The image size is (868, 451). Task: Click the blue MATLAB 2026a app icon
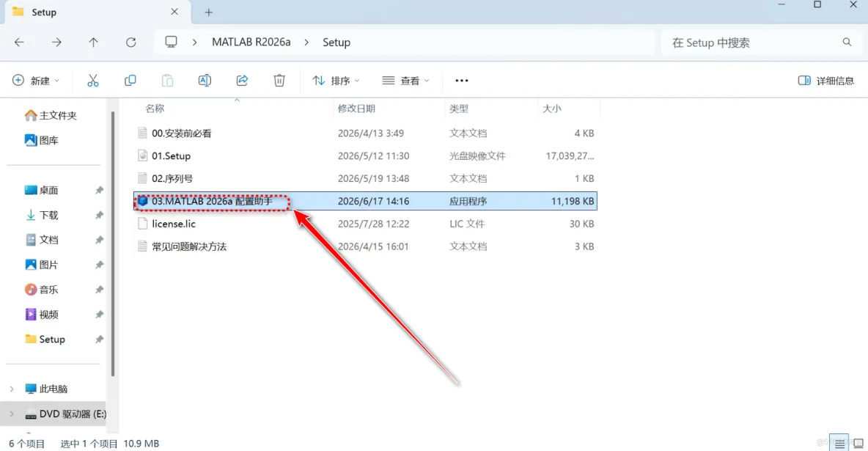(142, 201)
